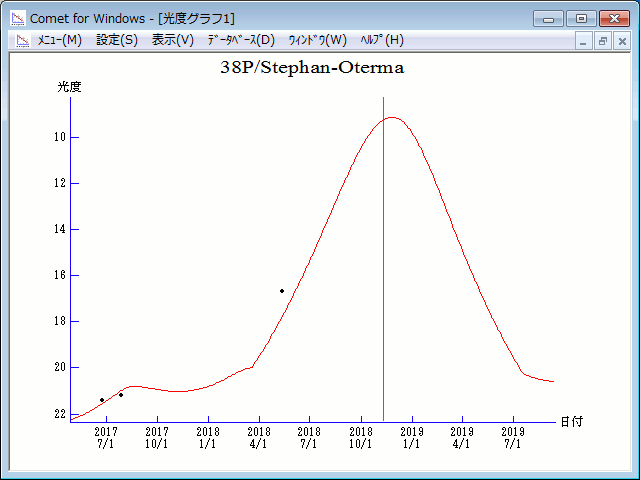The width and height of the screenshot is (640, 480).
Task: Open the 表示(V) view menu
Action: point(172,40)
